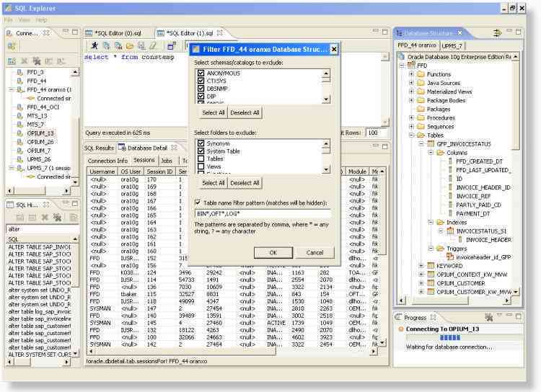Click the limit rows field showing 100
Screen dimensions: 541x392
point(376,133)
